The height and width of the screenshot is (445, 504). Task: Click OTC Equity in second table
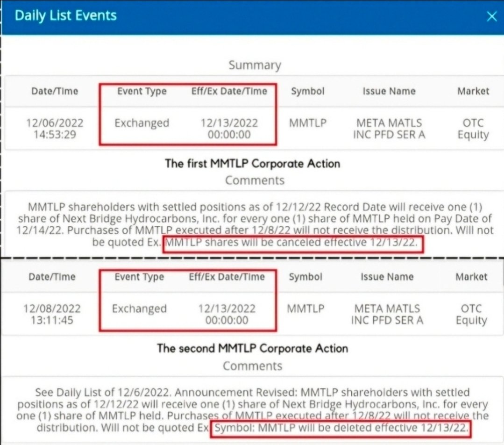pyautogui.click(x=471, y=315)
